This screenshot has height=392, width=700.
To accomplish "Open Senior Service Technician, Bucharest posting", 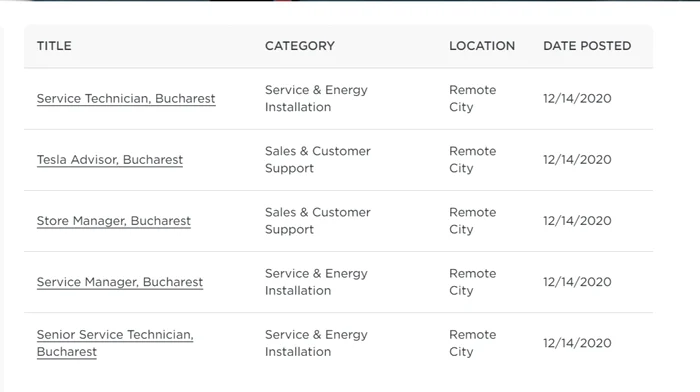I will [115, 343].
